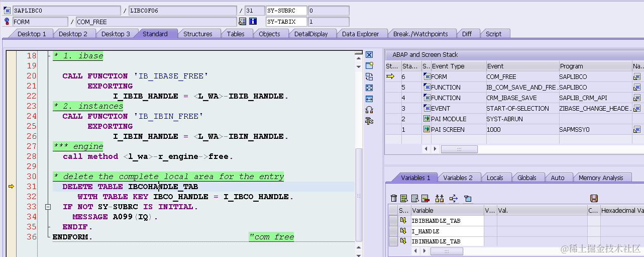
Task: Click the navigation icon in the PAI SCREEN 1000 row
Action: (637, 129)
